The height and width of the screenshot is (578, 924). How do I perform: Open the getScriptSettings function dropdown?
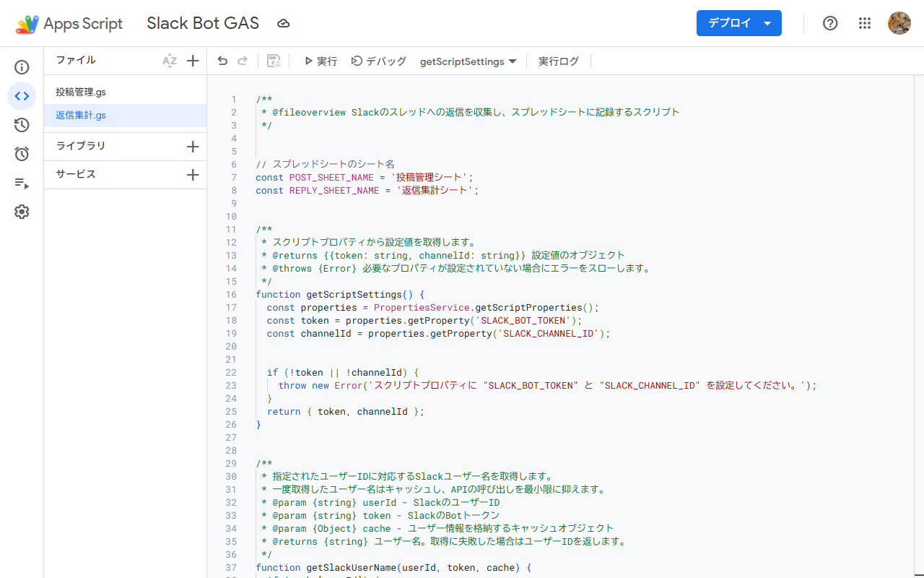point(468,61)
